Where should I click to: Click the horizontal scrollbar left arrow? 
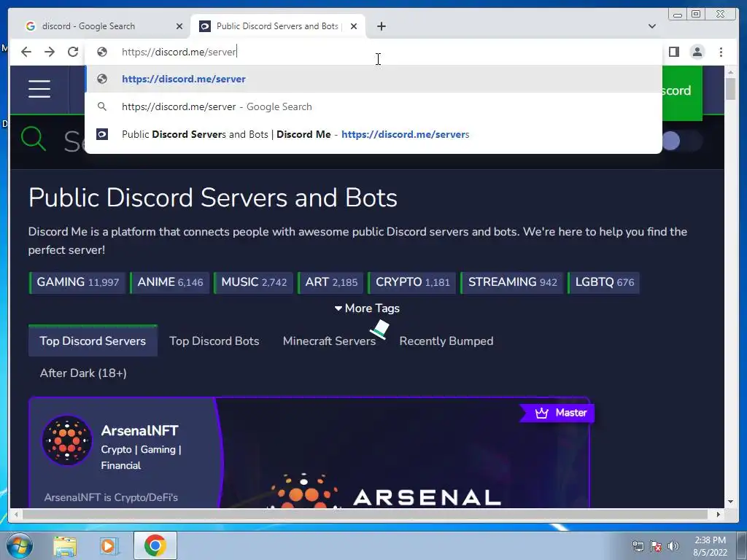tap(16, 514)
